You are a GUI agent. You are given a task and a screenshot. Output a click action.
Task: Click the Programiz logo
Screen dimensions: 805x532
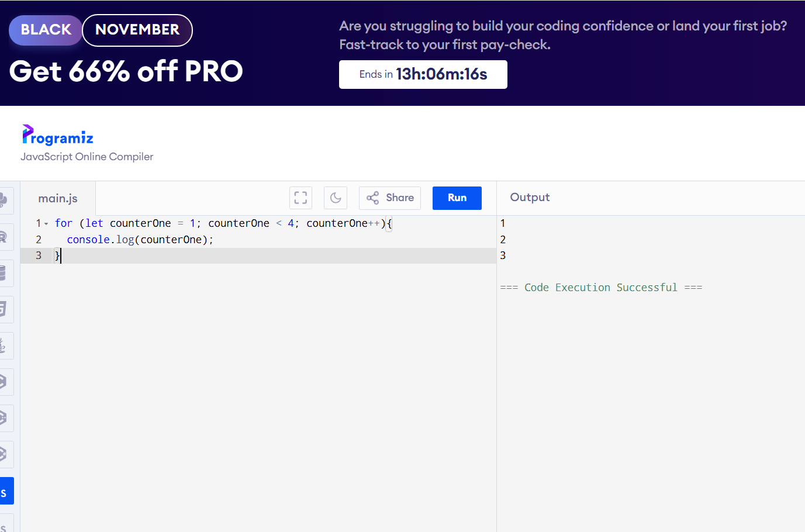tap(58, 135)
